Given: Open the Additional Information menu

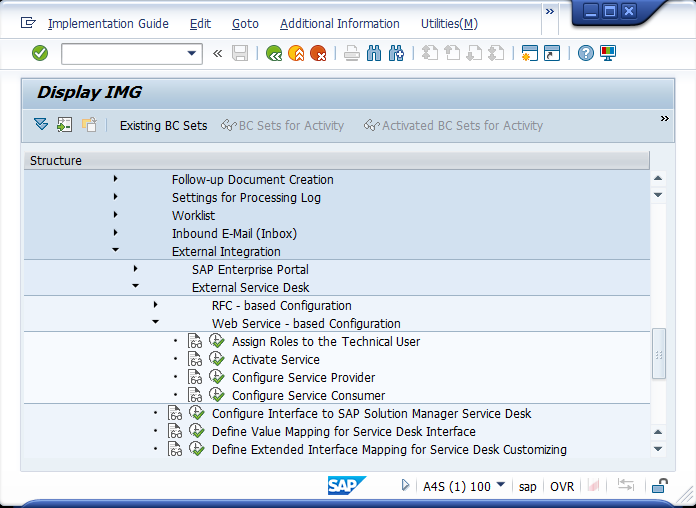Looking at the screenshot, I should click(x=339, y=23).
